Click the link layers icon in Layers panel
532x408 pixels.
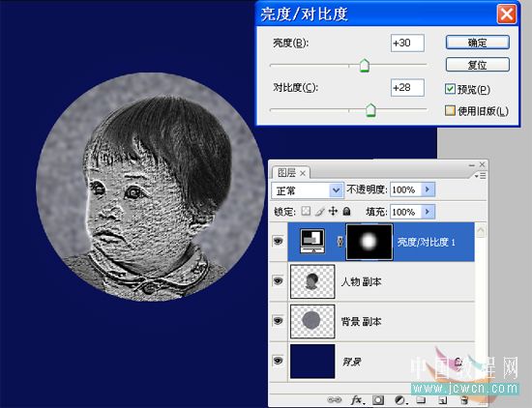coord(335,400)
